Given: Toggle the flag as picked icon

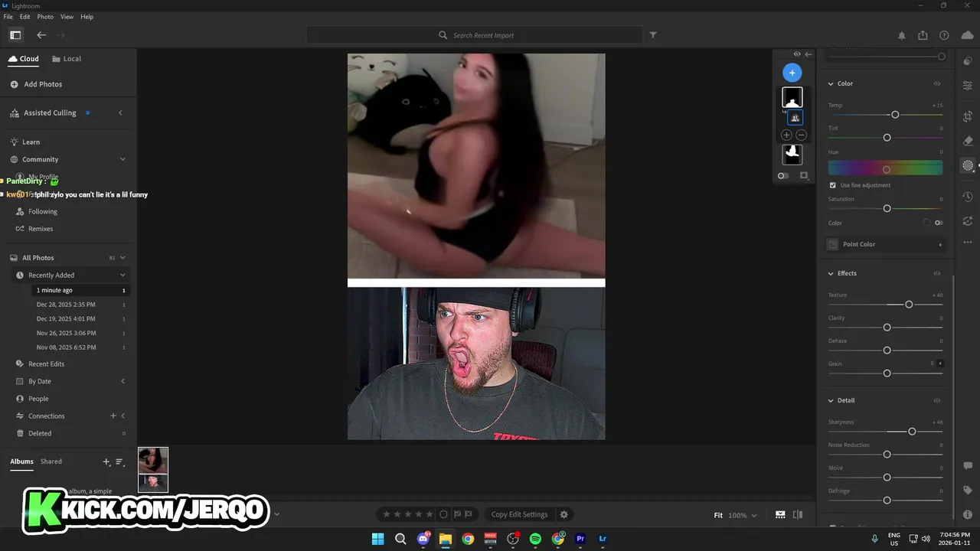Looking at the screenshot, I should 457,514.
